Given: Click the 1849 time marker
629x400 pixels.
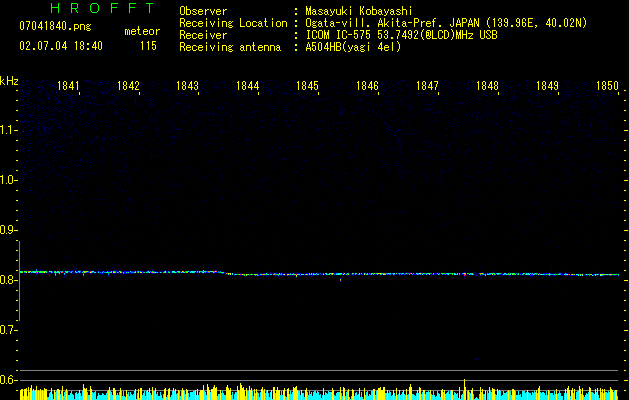Looking at the screenshot, I should (x=547, y=86).
